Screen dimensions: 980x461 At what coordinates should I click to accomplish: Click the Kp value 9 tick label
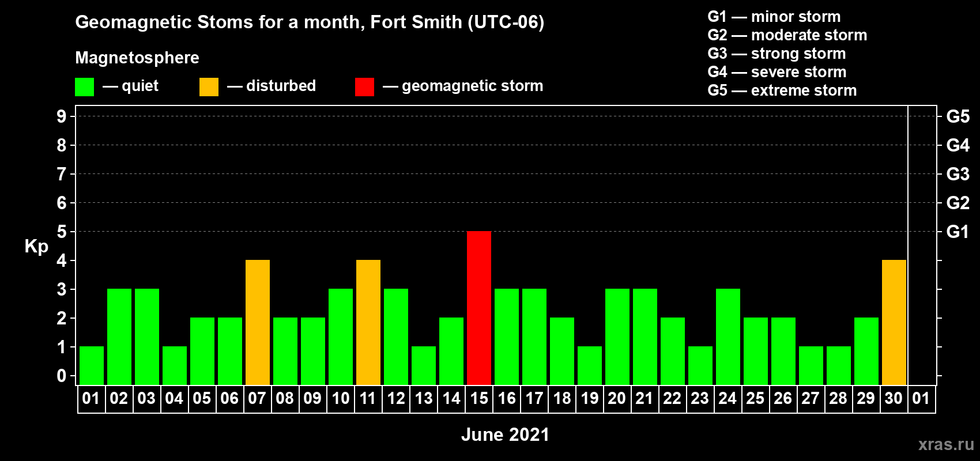62,116
